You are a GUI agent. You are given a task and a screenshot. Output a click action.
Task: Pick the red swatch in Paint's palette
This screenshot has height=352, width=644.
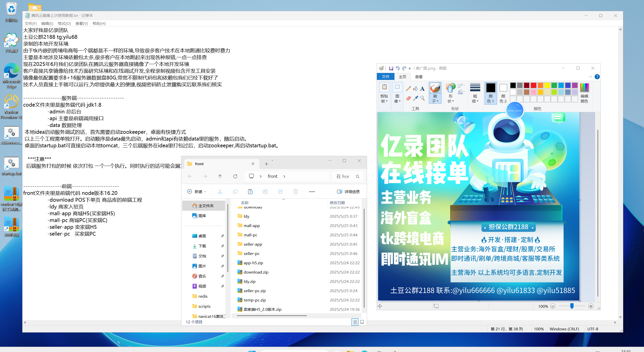coord(533,85)
